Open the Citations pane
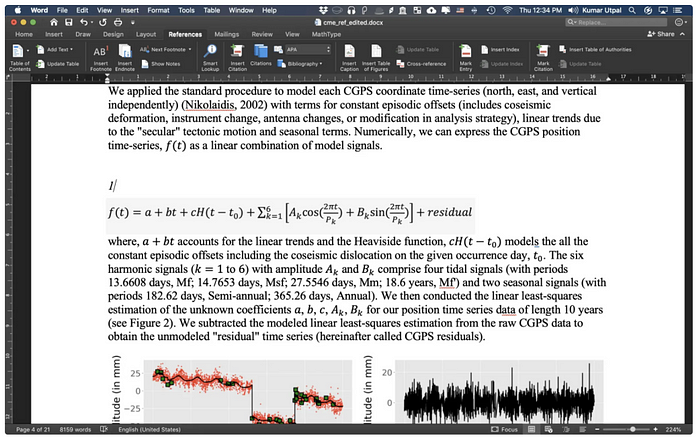Viewport: 700px width, 442px height. 261,55
